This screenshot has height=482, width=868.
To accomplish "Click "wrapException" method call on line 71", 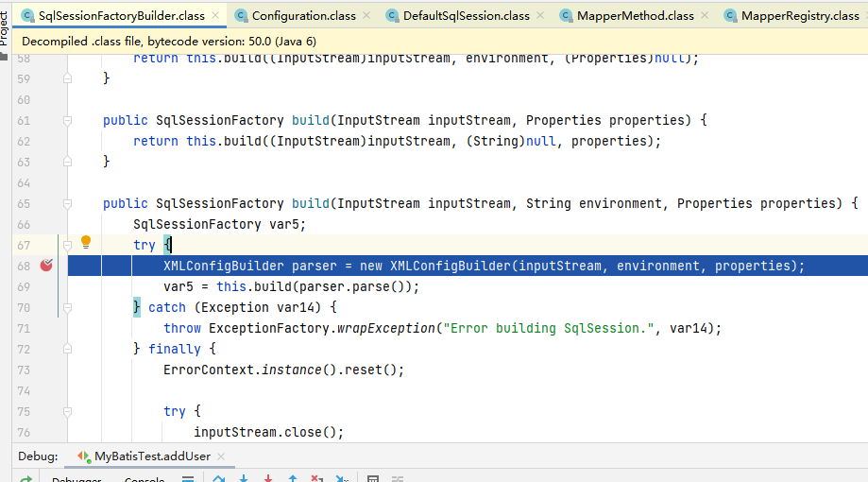I will (386, 329).
